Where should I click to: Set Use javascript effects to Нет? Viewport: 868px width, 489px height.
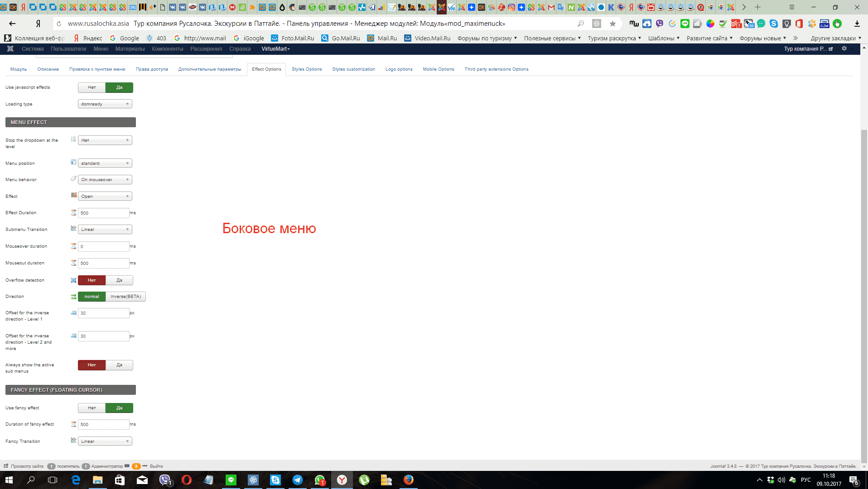pos(92,87)
